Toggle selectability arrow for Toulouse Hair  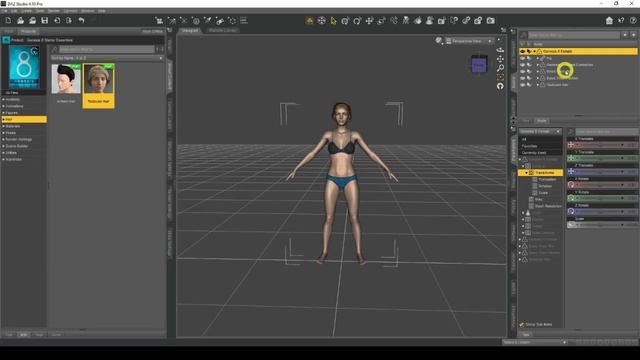[x=529, y=85]
